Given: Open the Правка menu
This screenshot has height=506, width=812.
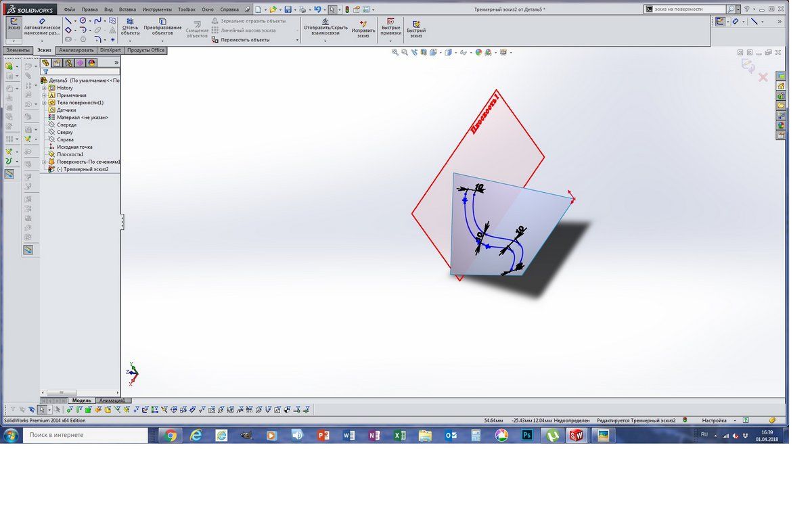Looking at the screenshot, I should tap(89, 9).
